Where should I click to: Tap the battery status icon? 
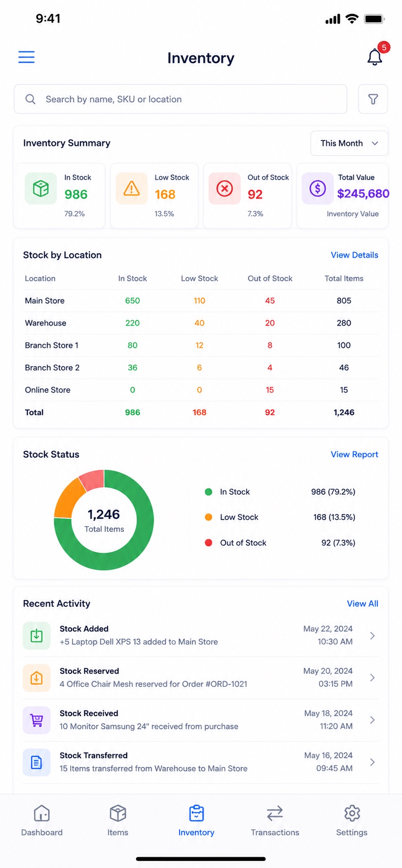coord(375,19)
